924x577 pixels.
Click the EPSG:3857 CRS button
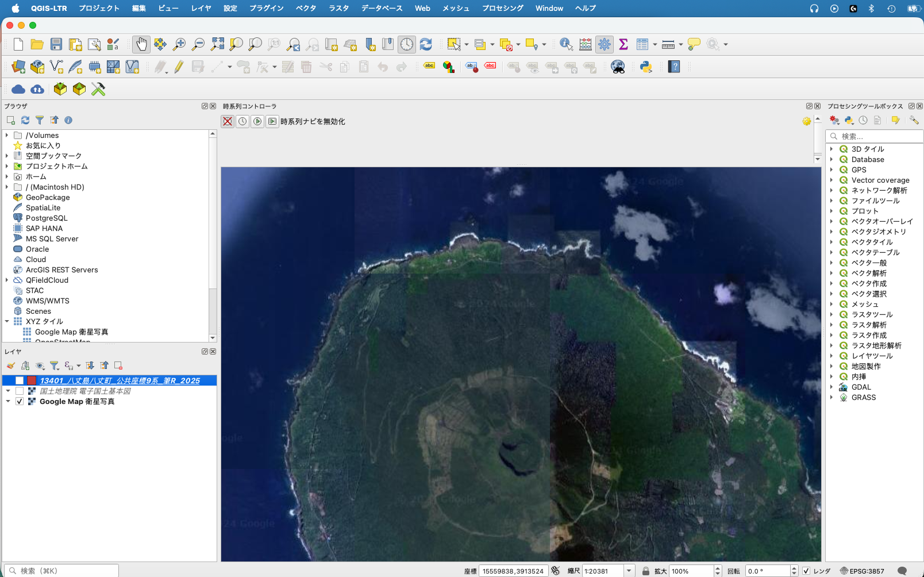(x=862, y=571)
